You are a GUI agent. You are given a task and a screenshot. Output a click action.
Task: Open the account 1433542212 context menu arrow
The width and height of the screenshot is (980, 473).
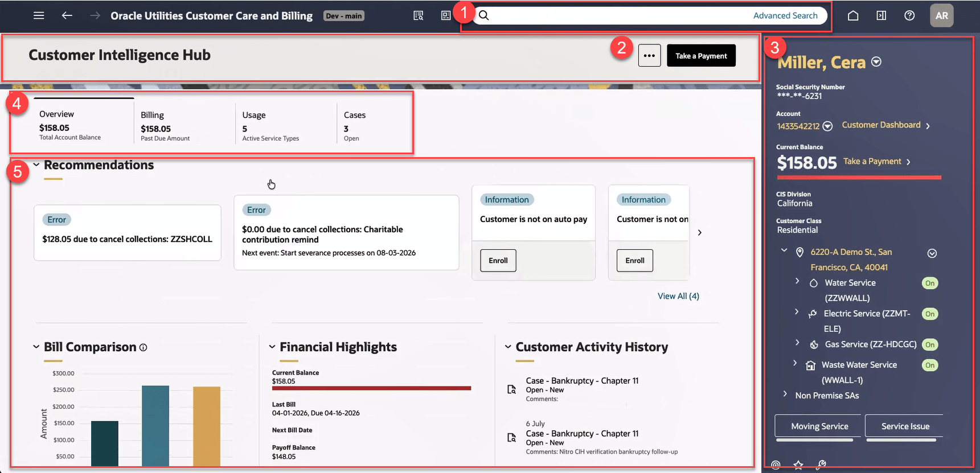click(827, 126)
